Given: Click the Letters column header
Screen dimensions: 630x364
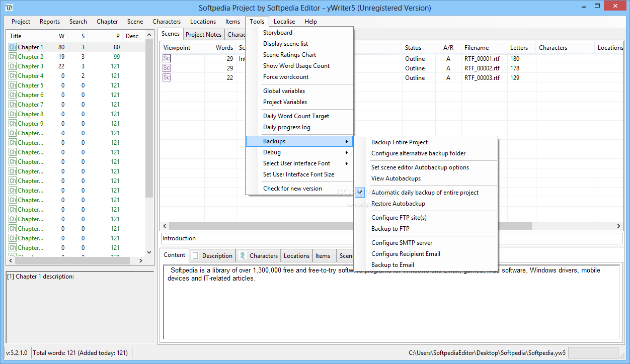Looking at the screenshot, I should coord(521,48).
